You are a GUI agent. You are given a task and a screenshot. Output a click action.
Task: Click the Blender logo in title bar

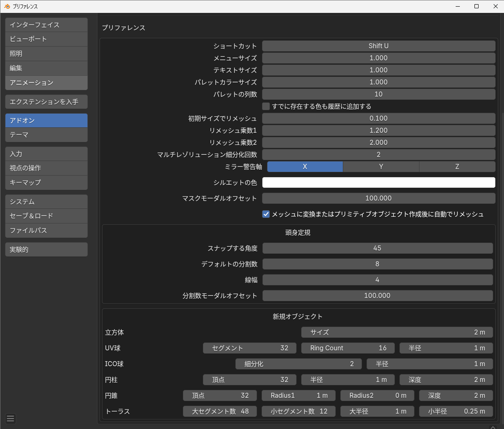7,6
